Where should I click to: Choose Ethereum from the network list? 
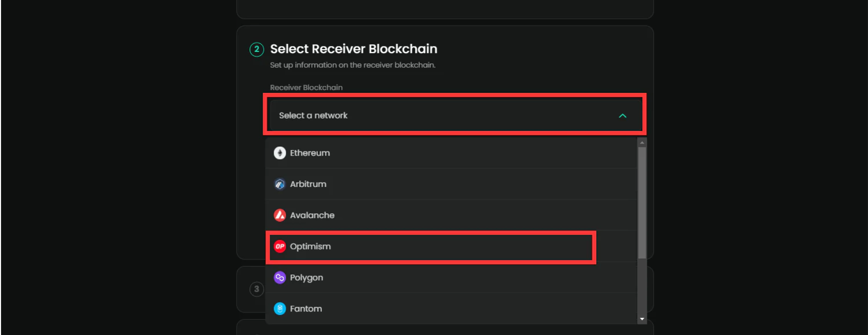click(x=451, y=153)
